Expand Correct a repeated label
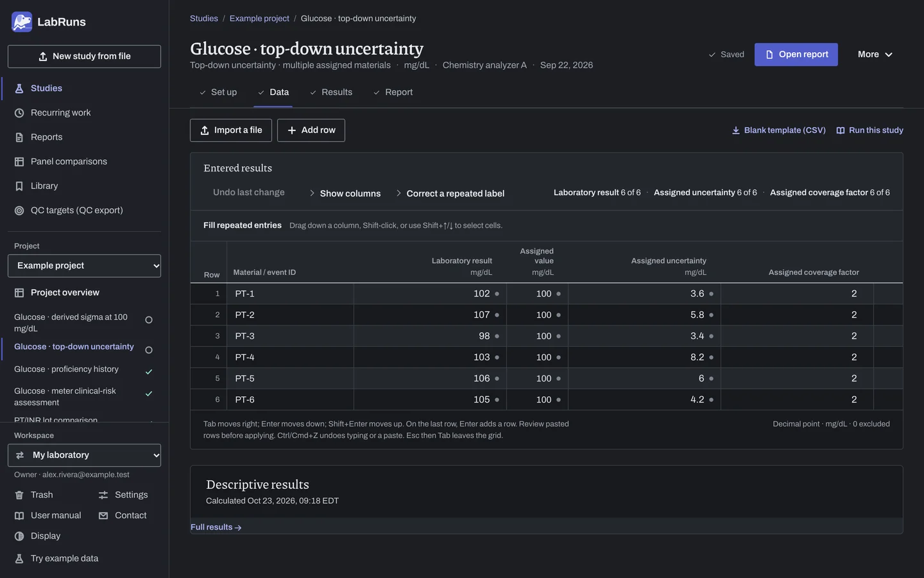924x578 pixels. [450, 193]
